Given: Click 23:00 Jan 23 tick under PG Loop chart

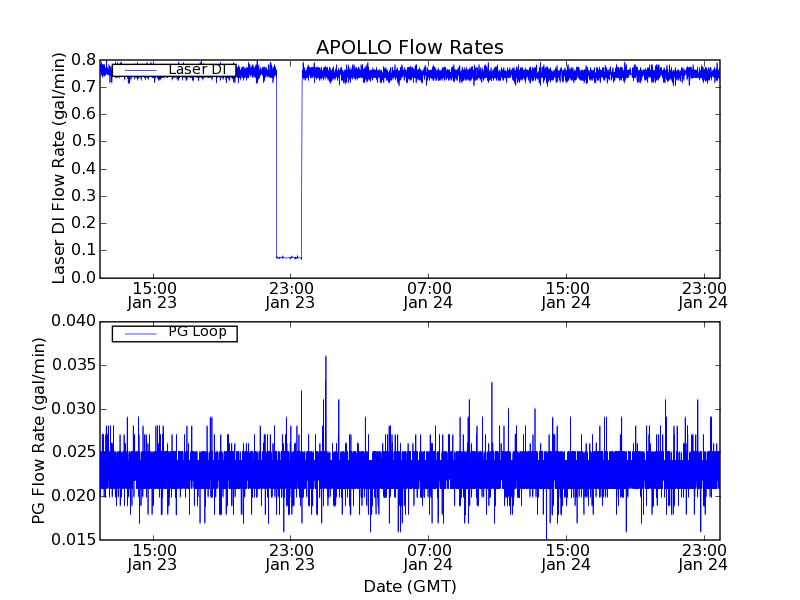Looking at the screenshot, I should [290, 557].
